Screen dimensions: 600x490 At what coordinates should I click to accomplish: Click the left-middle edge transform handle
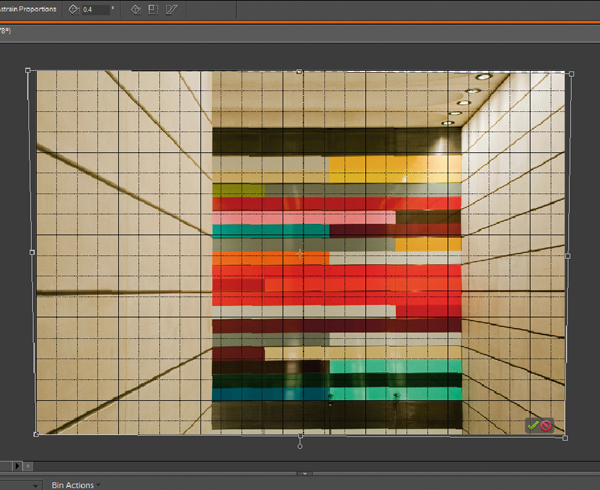[32, 252]
